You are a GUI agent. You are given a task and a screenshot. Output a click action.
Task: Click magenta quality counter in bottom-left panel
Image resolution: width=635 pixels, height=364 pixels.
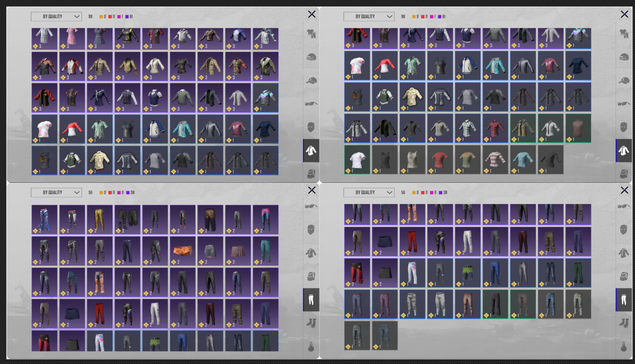(121, 192)
